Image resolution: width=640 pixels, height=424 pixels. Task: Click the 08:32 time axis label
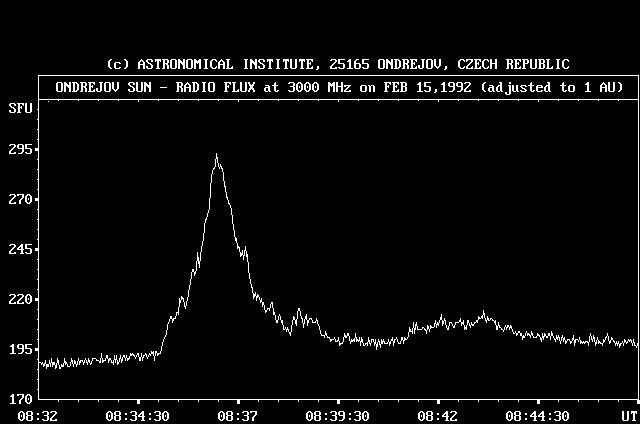pos(37,415)
